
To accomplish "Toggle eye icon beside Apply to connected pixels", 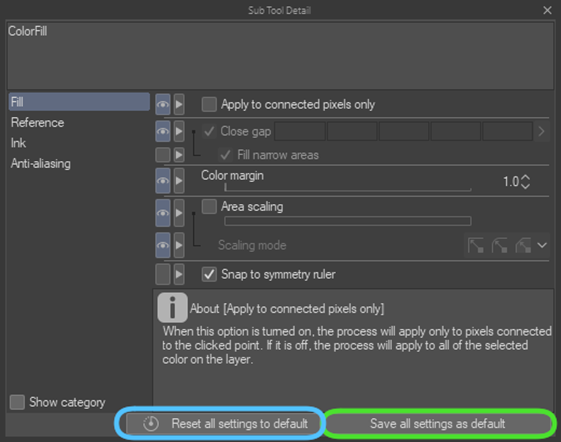I will [x=163, y=105].
